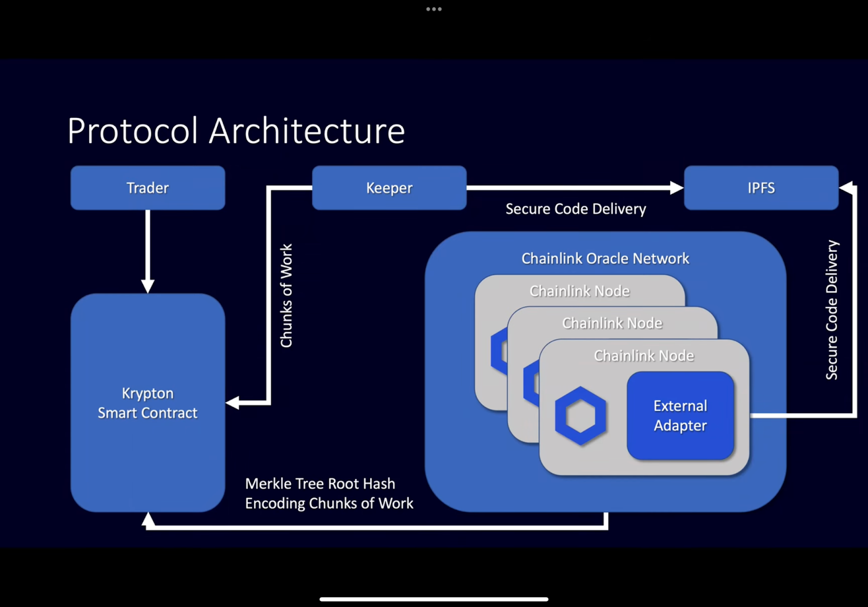868x607 pixels.
Task: Select the External Adapter block
Action: [x=680, y=416]
